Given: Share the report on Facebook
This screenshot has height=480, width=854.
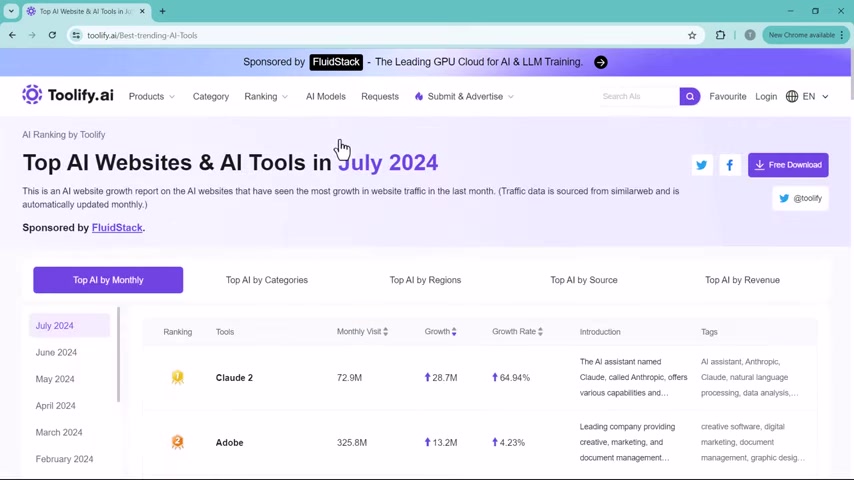Looking at the screenshot, I should [729, 165].
